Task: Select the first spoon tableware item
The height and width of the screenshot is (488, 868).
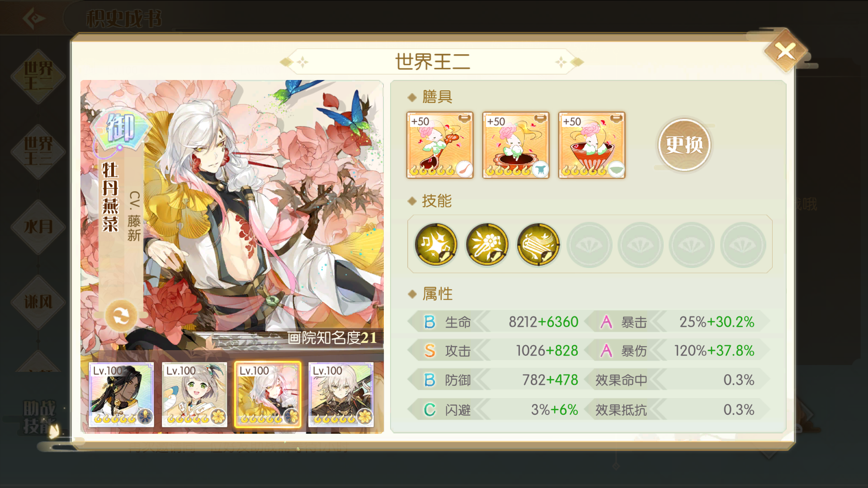Action: (x=440, y=145)
